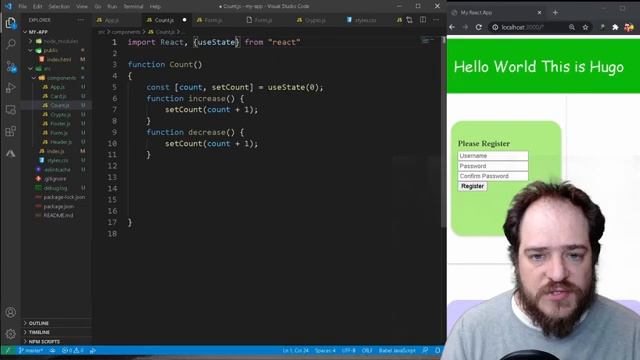Click the synchronize changes cloud icon
640x360 pixels.
(52, 351)
